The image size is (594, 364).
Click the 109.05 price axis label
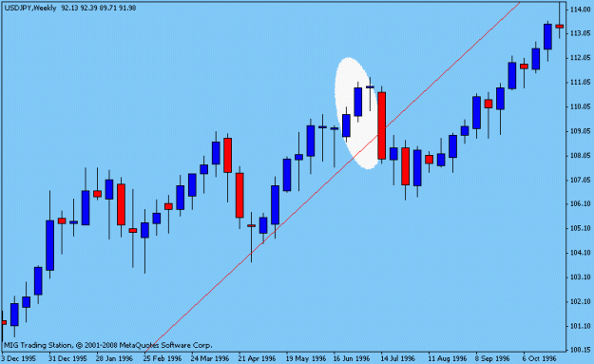(x=581, y=131)
